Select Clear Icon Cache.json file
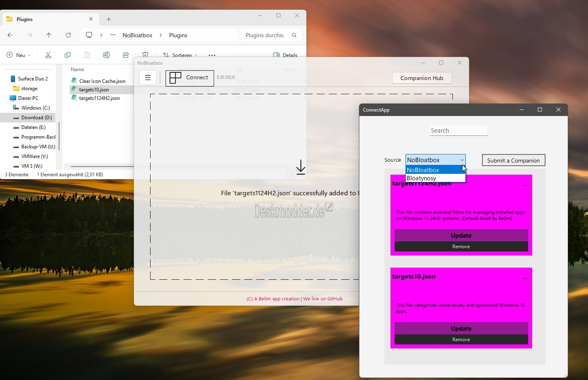This screenshot has width=588, height=380. (102, 81)
